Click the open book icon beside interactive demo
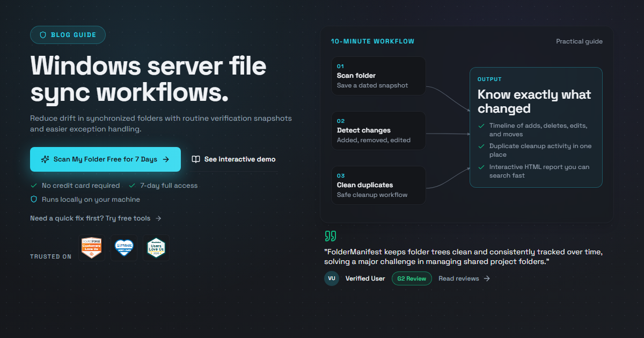This screenshot has height=338, width=644. [x=196, y=159]
